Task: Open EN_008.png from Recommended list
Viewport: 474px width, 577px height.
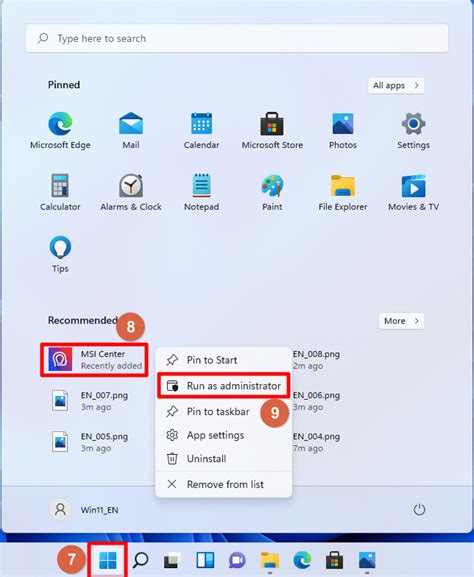Action: (x=316, y=360)
